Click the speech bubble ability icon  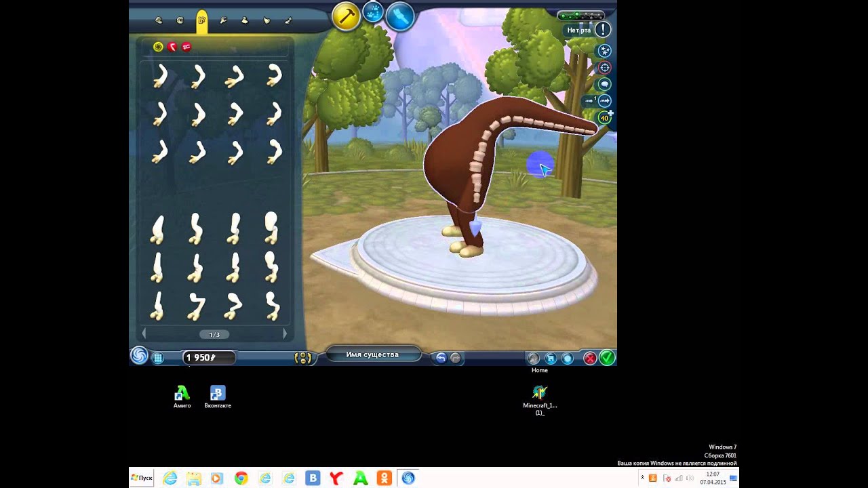(604, 85)
